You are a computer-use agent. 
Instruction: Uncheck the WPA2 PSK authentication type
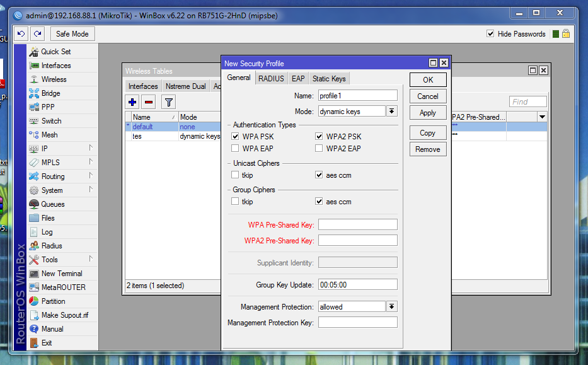click(319, 137)
